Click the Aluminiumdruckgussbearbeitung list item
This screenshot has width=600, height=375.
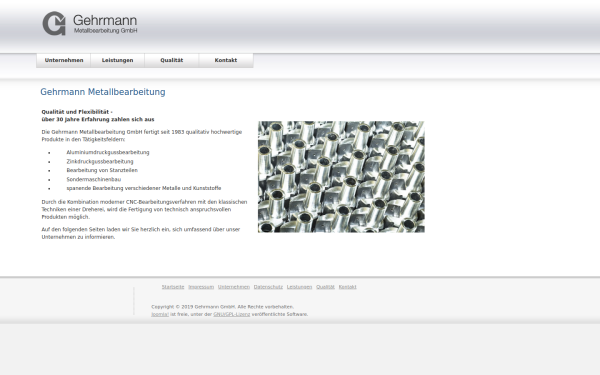coord(108,152)
